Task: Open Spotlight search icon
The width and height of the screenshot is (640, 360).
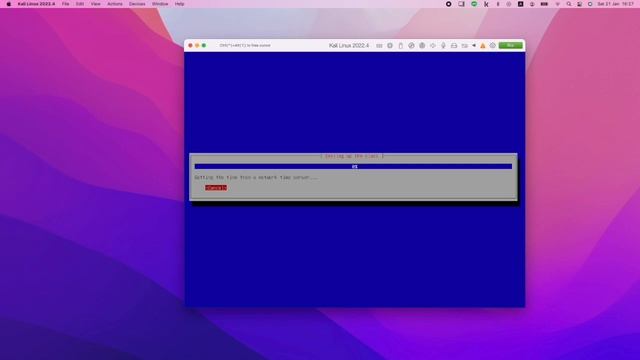Action: pyautogui.click(x=569, y=4)
